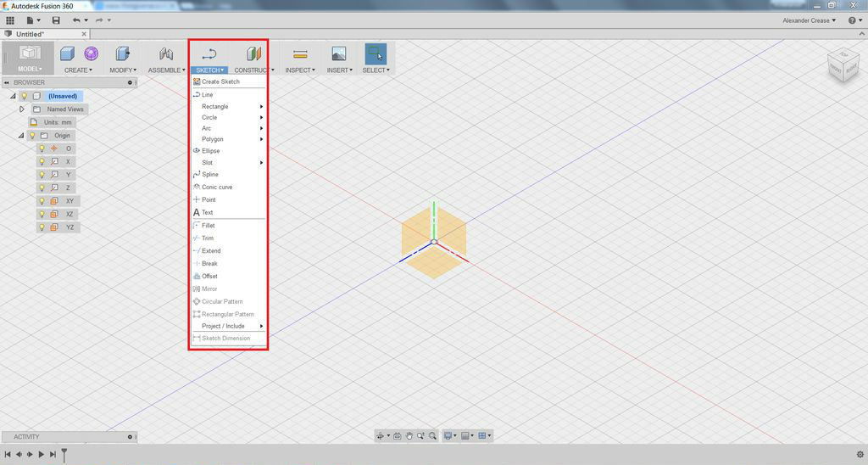Open the CREATE dropdown menu
This screenshot has width=868, height=465.
click(78, 70)
